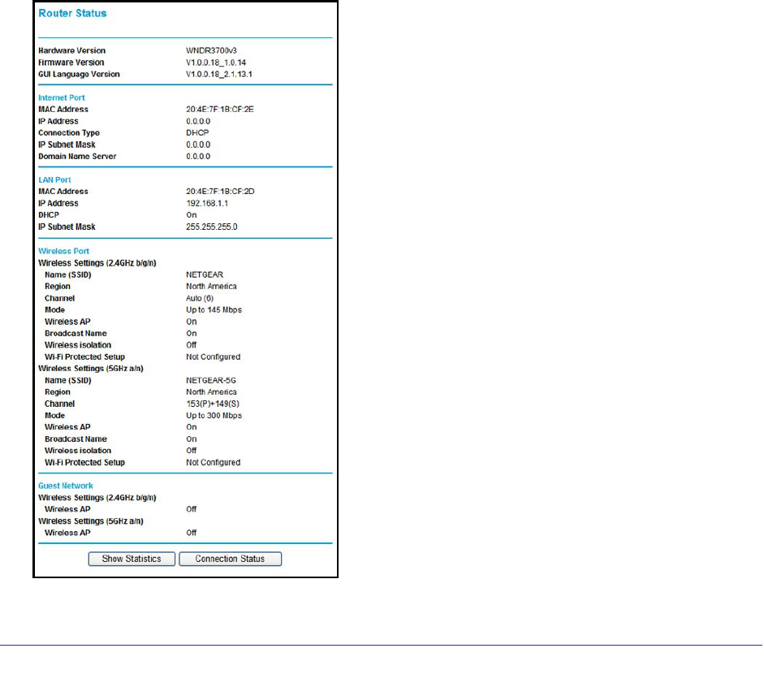Select mode value Up to 300 Mbps
The image size is (764, 700).
tap(214, 415)
